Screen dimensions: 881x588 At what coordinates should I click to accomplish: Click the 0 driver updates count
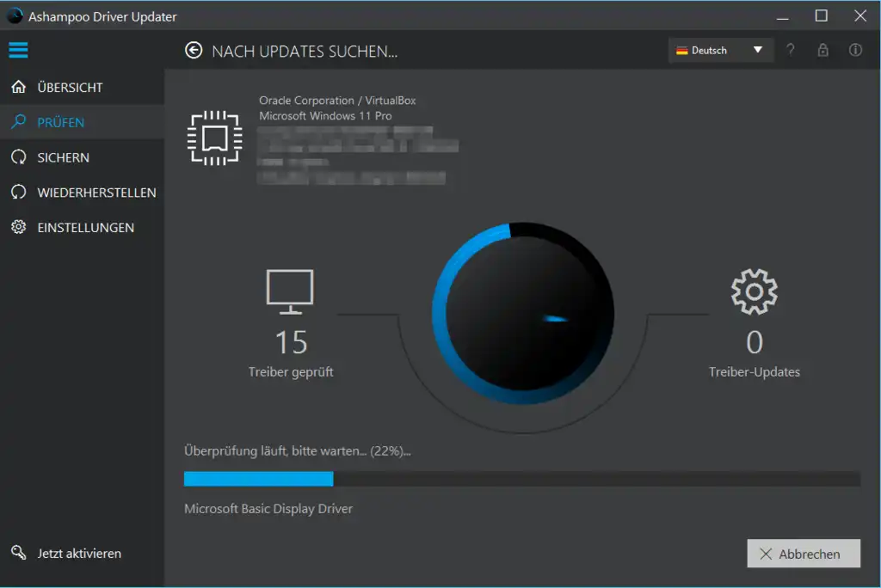click(755, 342)
